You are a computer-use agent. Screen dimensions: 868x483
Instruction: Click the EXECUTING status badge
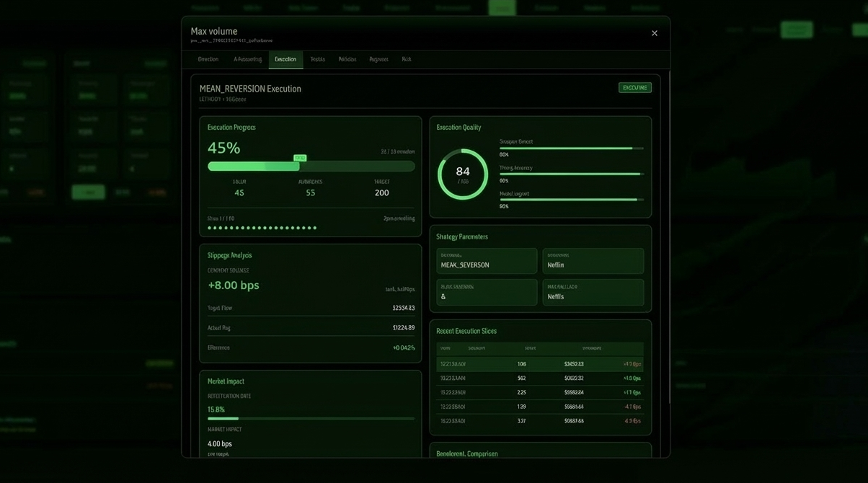point(634,88)
